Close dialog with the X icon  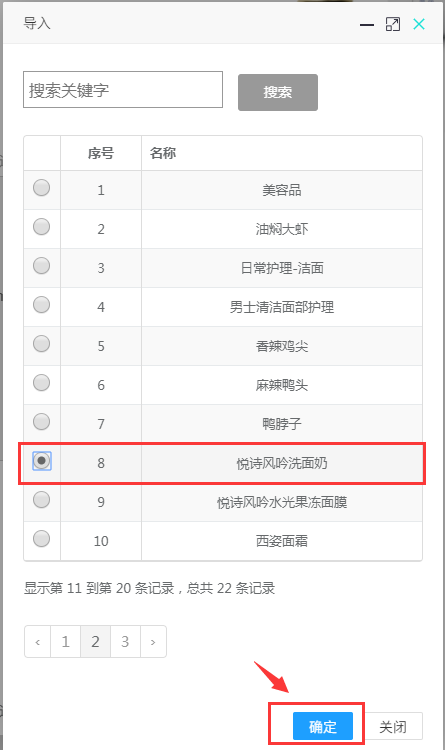419,24
